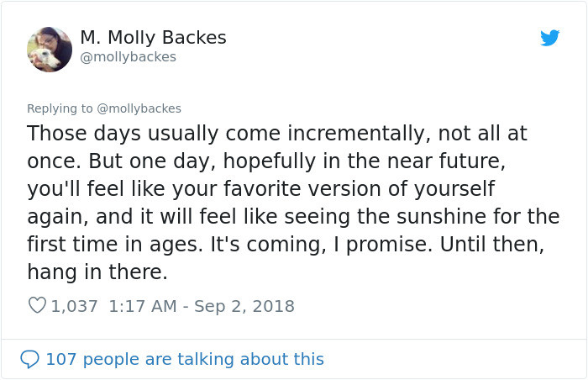
Task: Click the Sep 2, 2018 date
Action: click(244, 306)
